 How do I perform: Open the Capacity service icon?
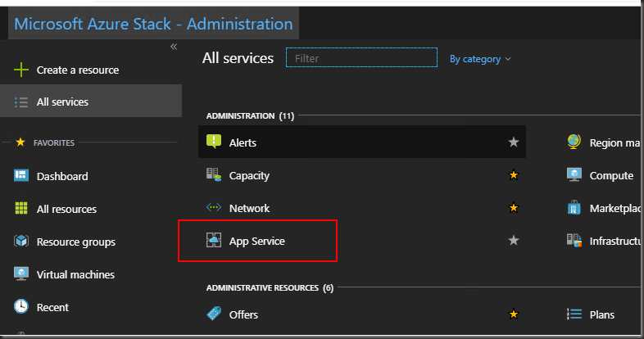214,175
